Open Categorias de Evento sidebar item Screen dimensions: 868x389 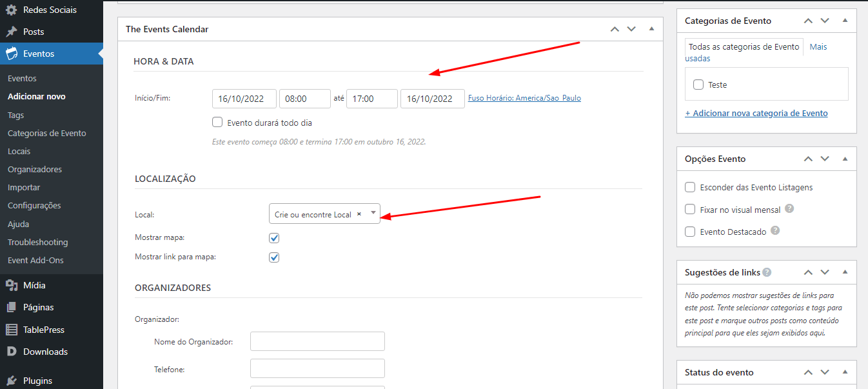pyautogui.click(x=47, y=133)
